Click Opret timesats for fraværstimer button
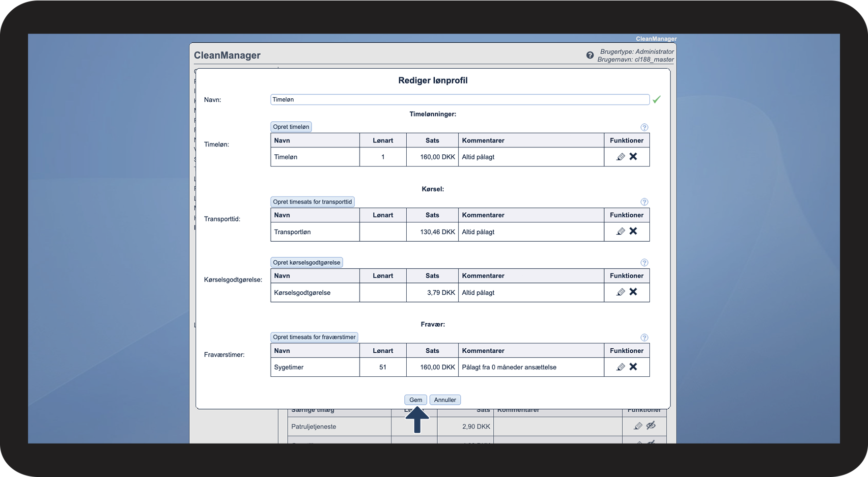This screenshot has height=477, width=868. [314, 337]
